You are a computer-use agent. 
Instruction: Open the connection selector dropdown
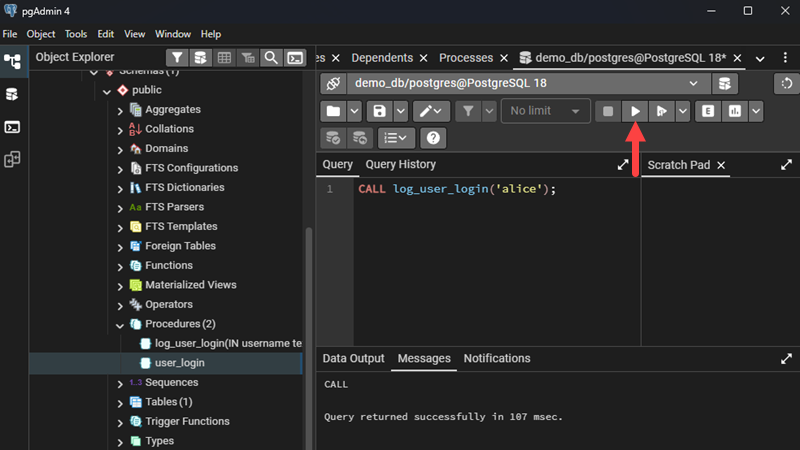click(529, 84)
